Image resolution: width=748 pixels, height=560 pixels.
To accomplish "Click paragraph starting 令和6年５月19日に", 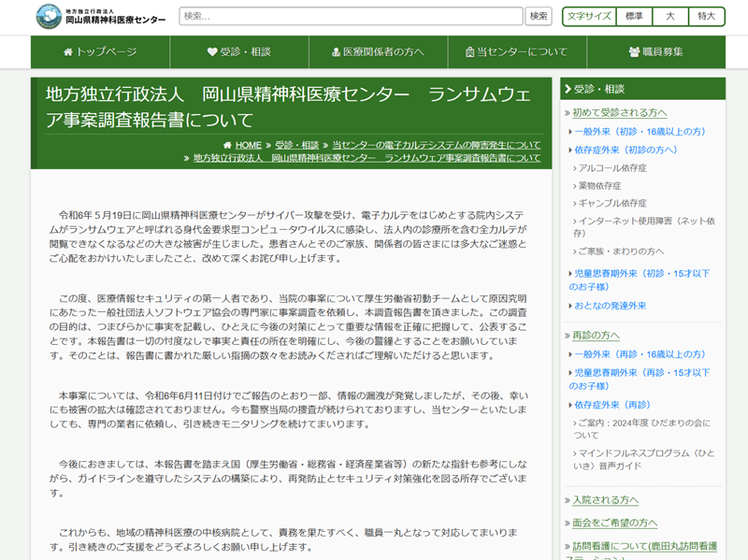I will 288,237.
